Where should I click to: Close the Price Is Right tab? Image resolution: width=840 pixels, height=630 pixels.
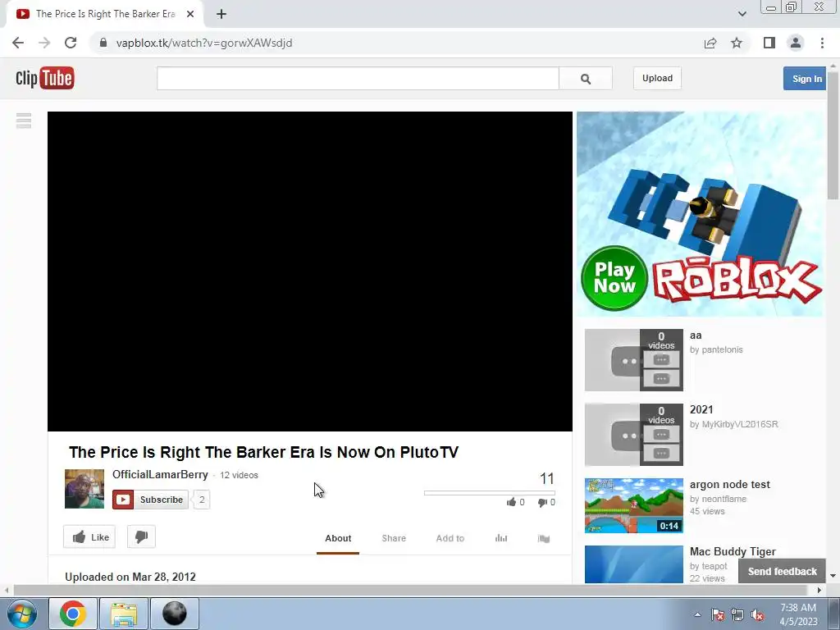click(x=190, y=14)
